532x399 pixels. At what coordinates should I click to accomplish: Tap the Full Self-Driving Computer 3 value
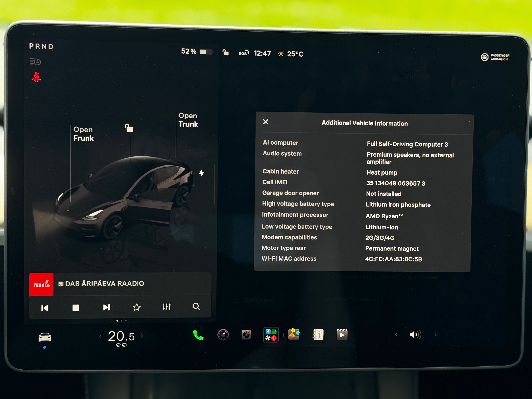click(x=407, y=144)
